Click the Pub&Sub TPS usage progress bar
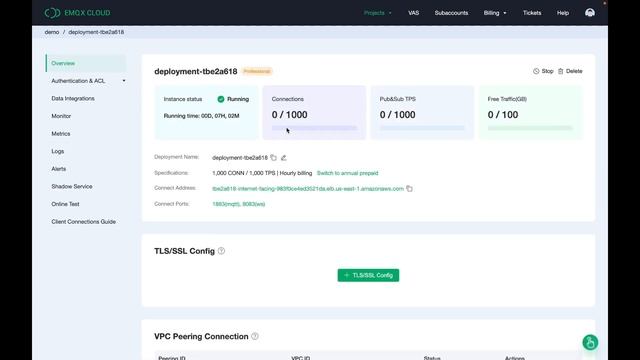The width and height of the screenshot is (640, 360). coord(422,128)
